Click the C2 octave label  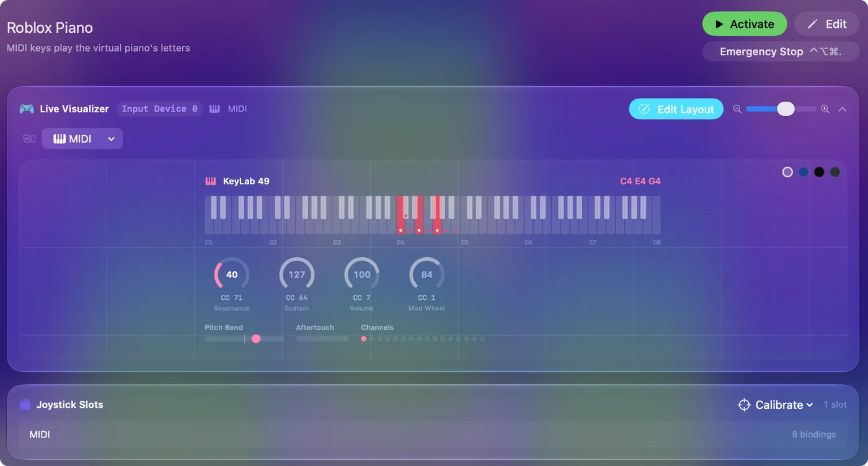(x=273, y=242)
